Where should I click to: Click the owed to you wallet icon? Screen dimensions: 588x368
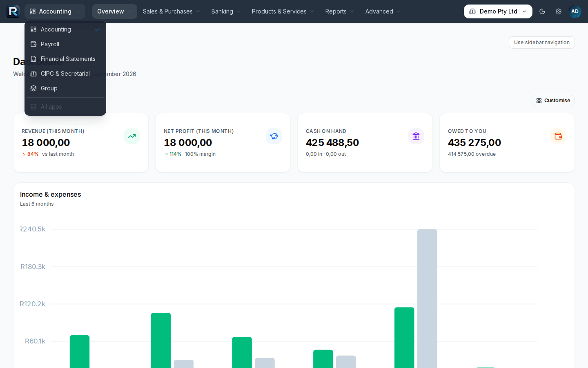558,136
